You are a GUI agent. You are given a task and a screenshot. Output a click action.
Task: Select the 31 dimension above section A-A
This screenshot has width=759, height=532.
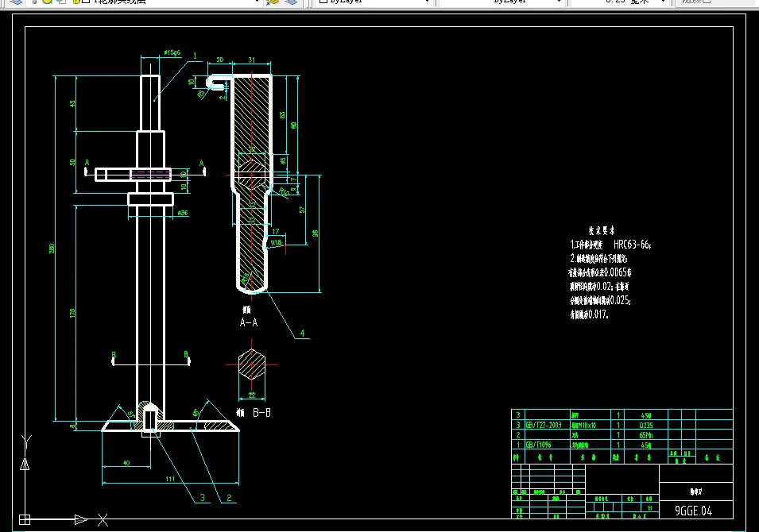coord(252,60)
